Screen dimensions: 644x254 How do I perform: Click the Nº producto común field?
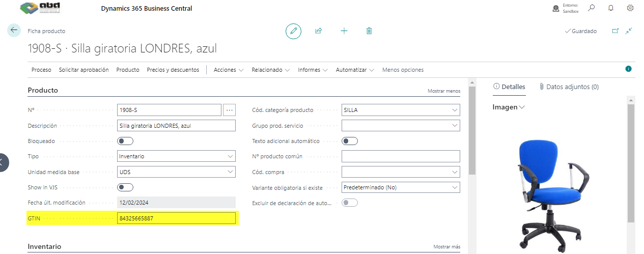click(401, 156)
